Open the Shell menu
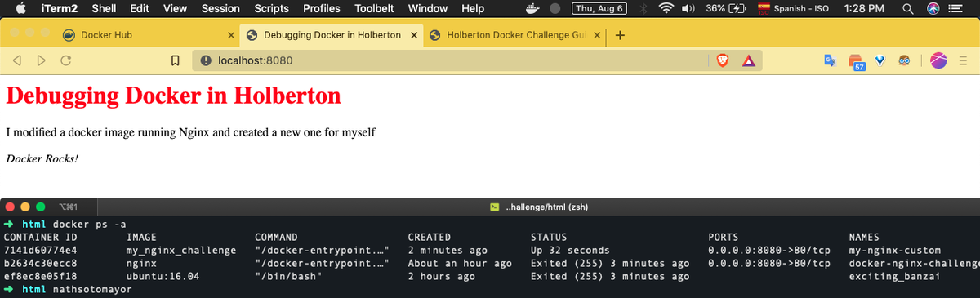The width and height of the screenshot is (980, 298). click(104, 8)
